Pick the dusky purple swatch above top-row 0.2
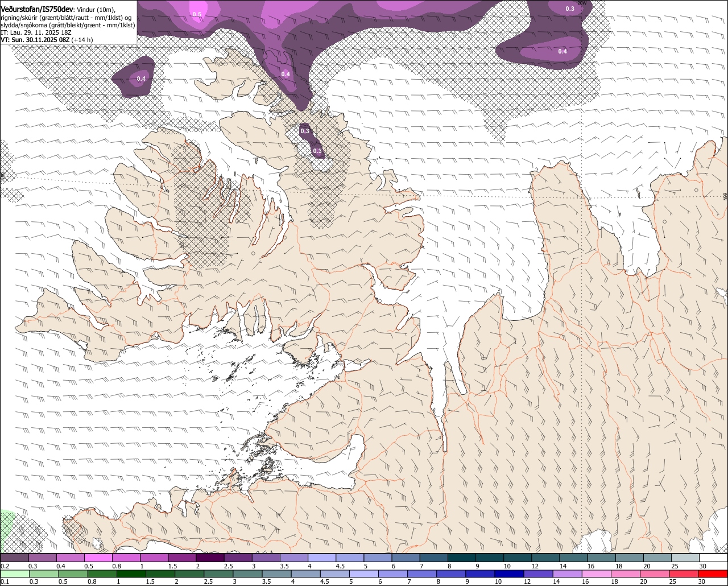Screen dimensions: 728x586 coord(14,558)
